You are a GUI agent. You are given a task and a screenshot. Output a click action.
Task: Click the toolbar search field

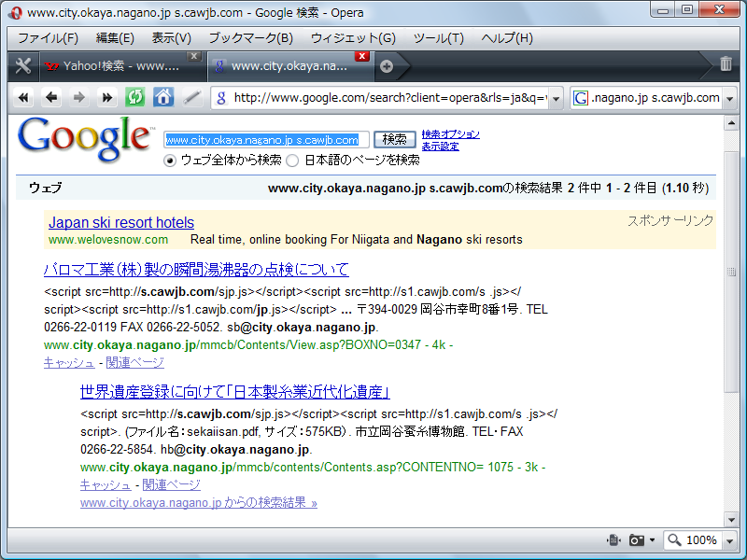(655, 98)
